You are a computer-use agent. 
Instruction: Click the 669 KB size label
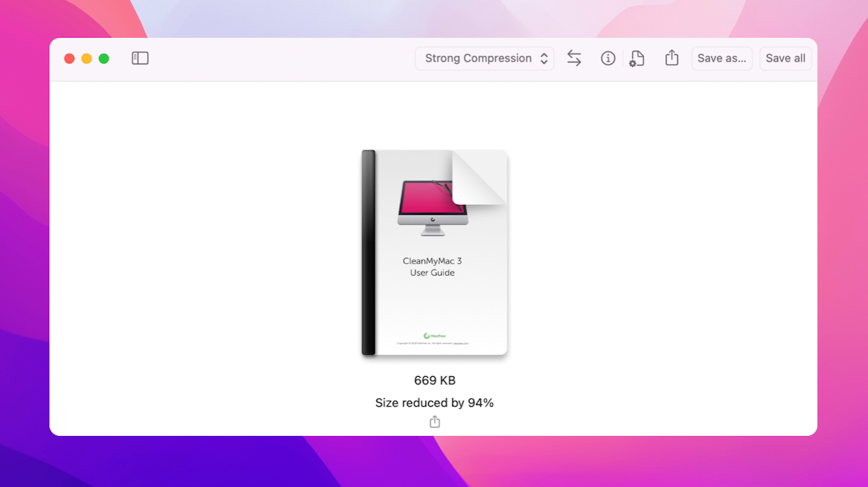pos(434,380)
